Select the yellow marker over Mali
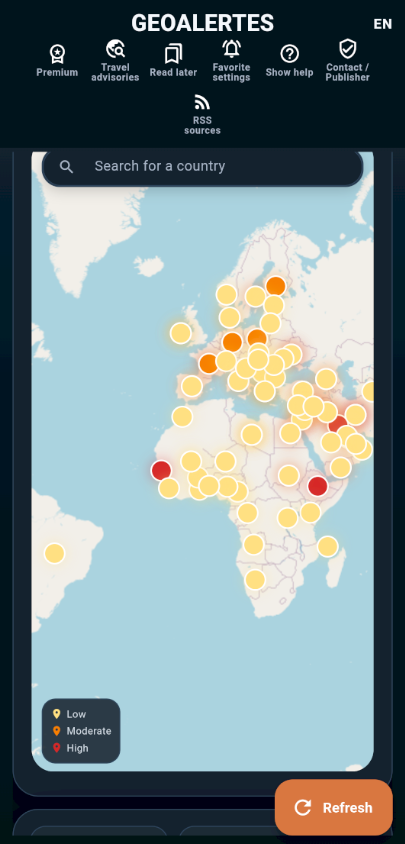Image resolution: width=405 pixels, height=844 pixels. pyautogui.click(x=191, y=461)
